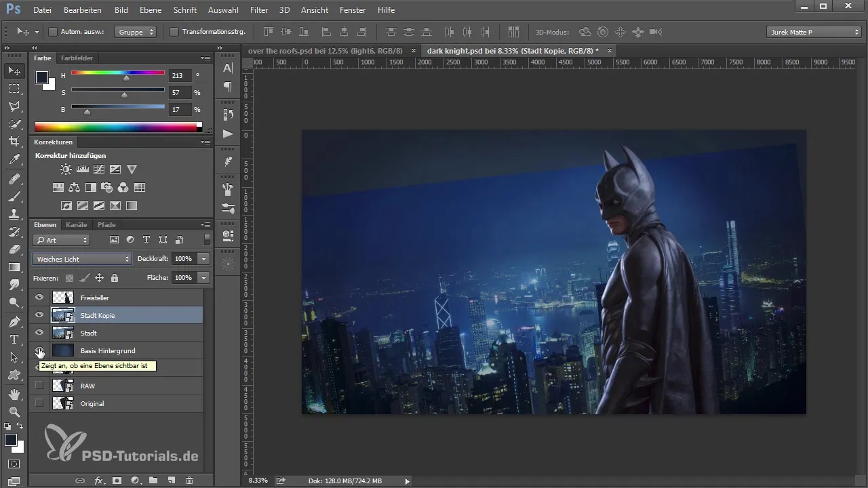Add a Color Balance adjustment
Viewport: 868px width, 488px height.
tap(75, 188)
